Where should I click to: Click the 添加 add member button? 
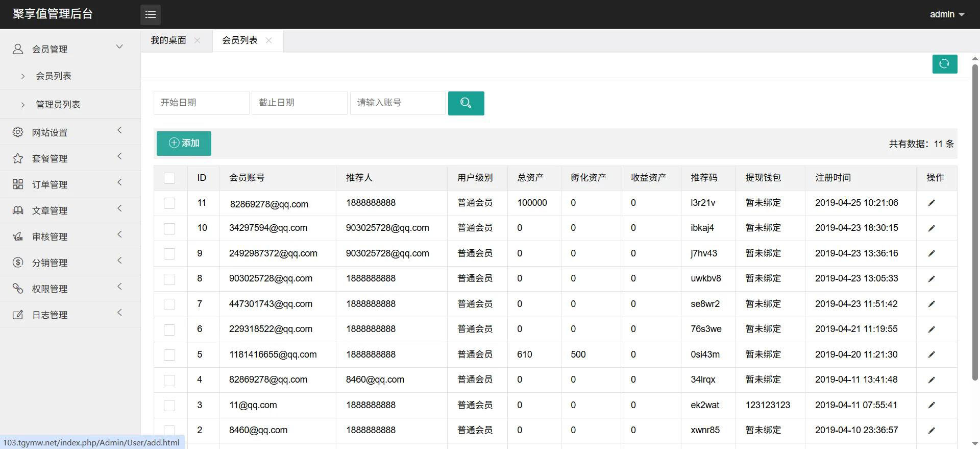(184, 143)
